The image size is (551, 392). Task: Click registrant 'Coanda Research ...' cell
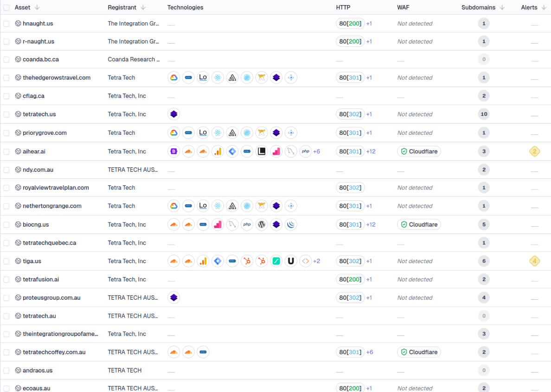tap(134, 59)
